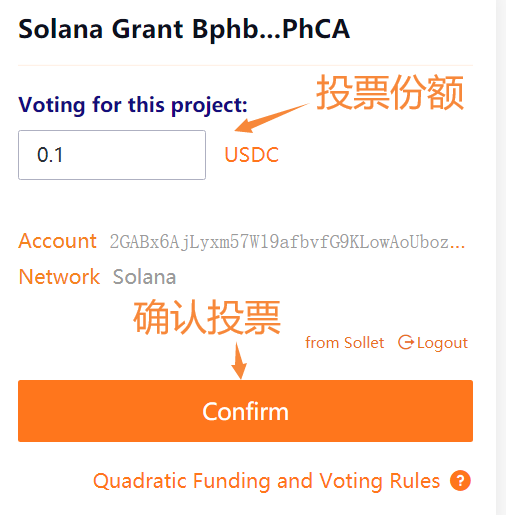Click the Network label
The height and width of the screenshot is (515, 506).
(59, 277)
